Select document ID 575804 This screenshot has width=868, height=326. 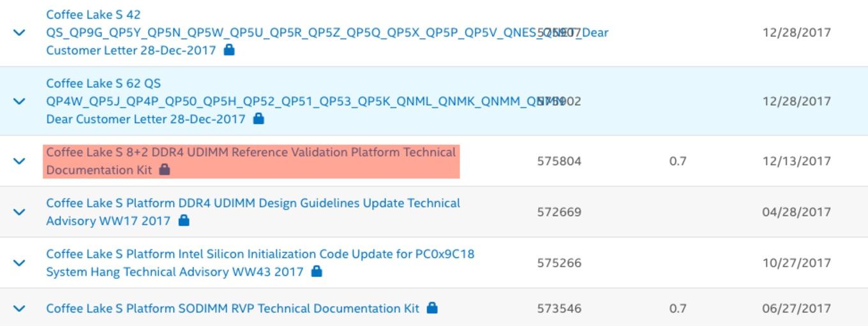[559, 161]
